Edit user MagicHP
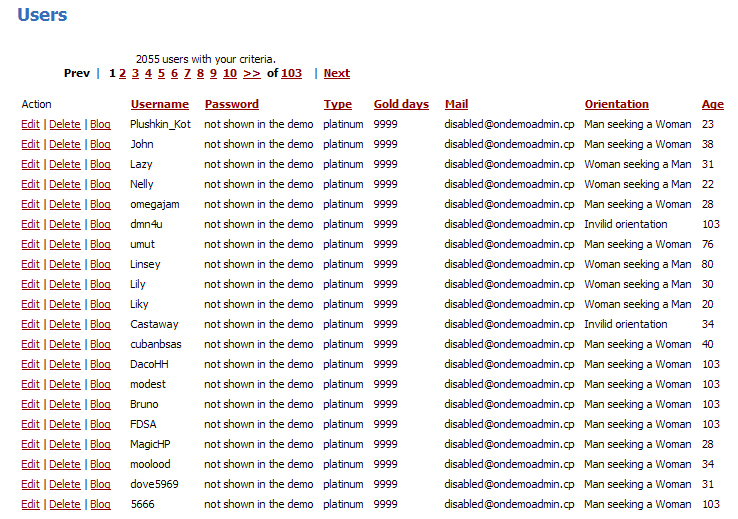 coord(30,444)
